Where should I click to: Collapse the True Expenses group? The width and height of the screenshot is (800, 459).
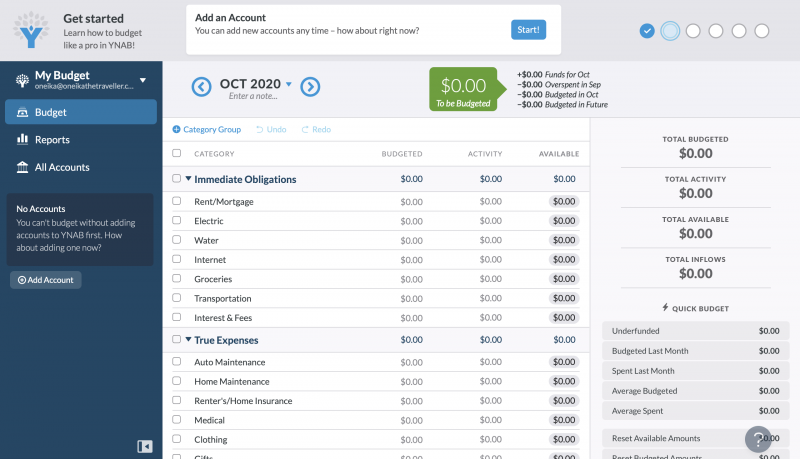pos(188,339)
